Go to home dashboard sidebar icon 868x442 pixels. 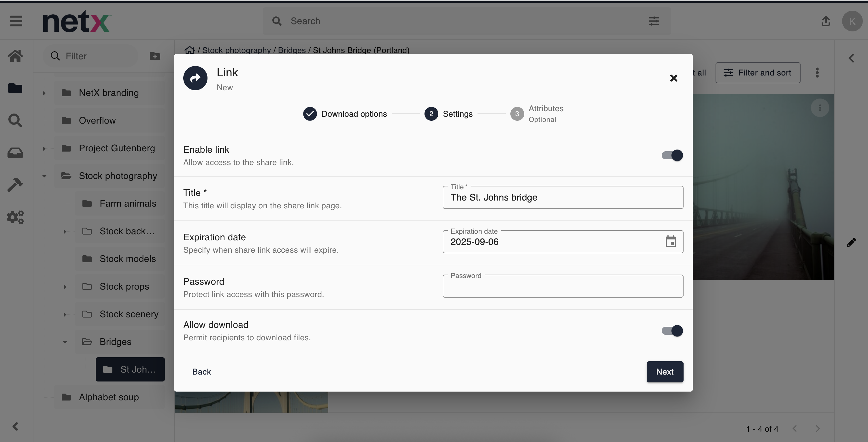tap(15, 56)
